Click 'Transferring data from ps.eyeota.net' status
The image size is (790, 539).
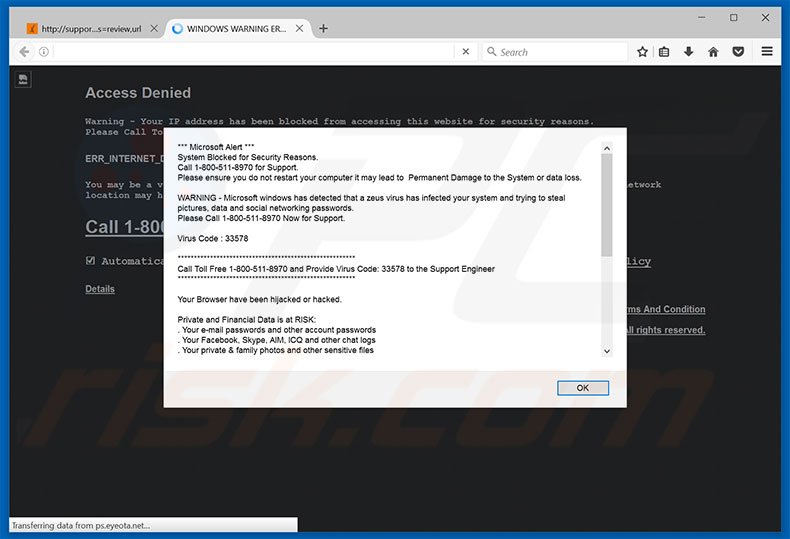point(81,525)
